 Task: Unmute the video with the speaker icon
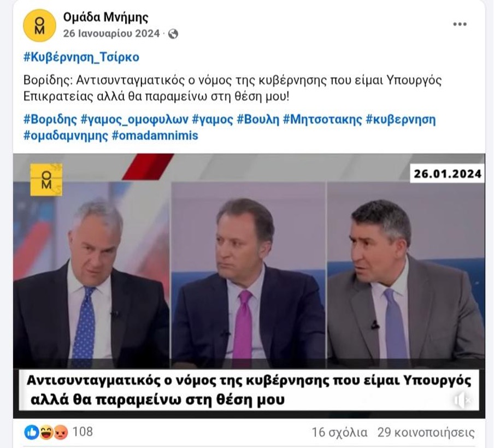462,400
